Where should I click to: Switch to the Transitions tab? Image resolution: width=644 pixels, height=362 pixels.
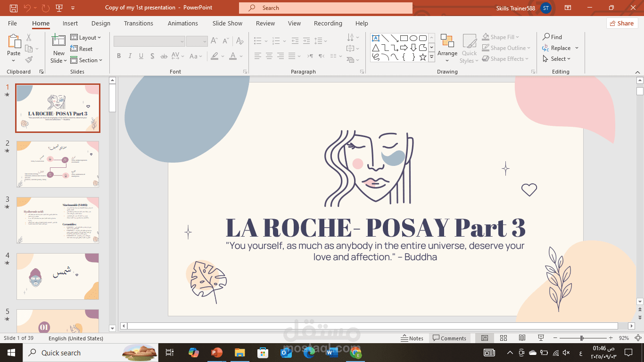139,23
